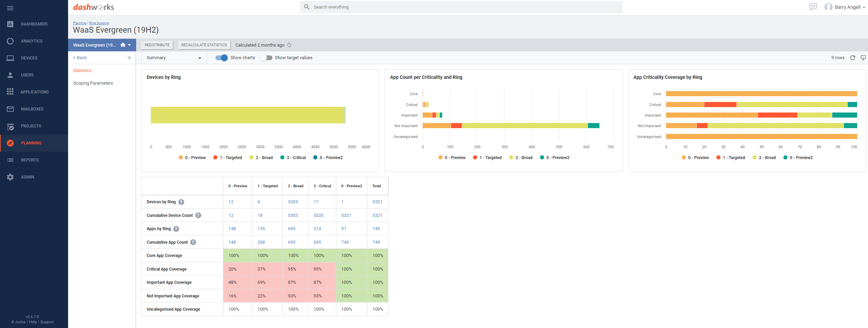Open the Summary view dropdown
The image size is (868, 328).
coord(174,58)
